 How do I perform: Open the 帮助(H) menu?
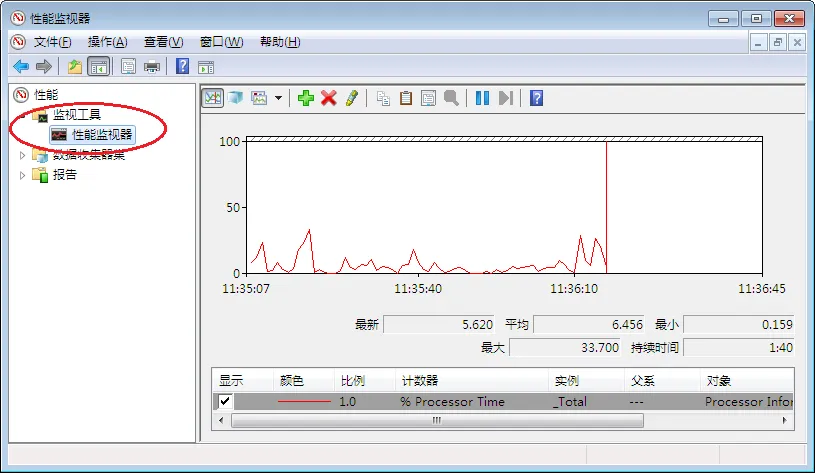[280, 42]
